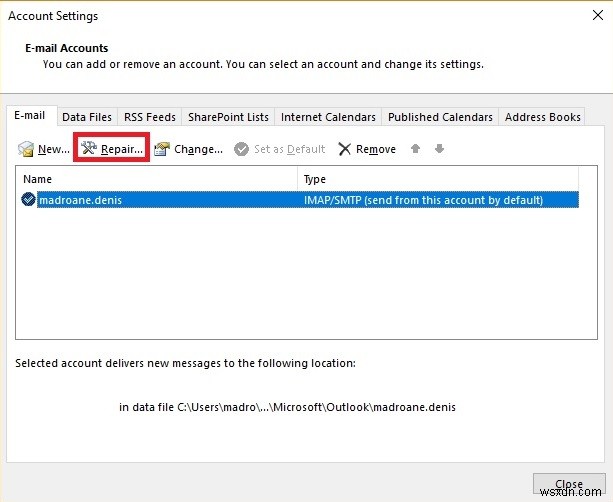Click the data file path text
The width and height of the screenshot is (613, 502).
(287, 407)
